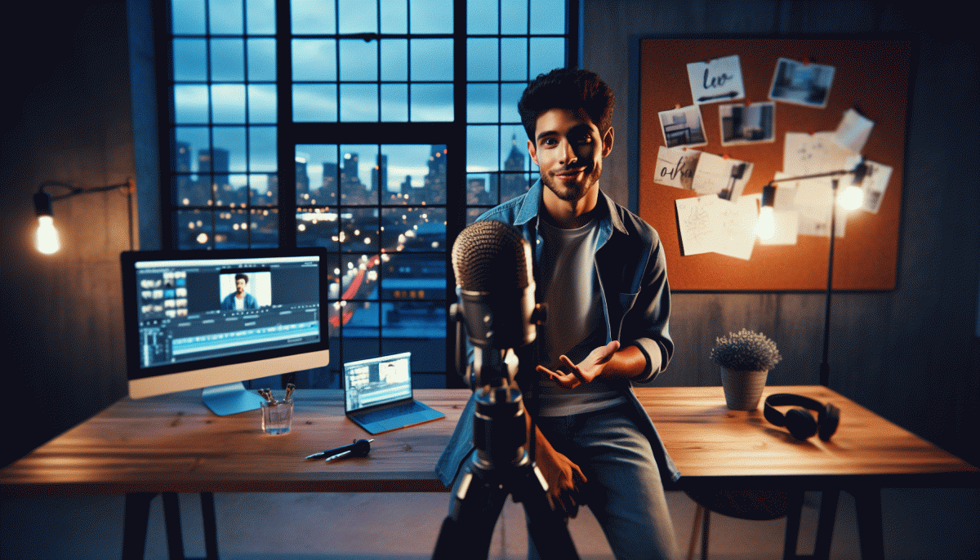The width and height of the screenshot is (980, 560).
Task: Click the video preview showing the man on monitor
Action: pos(245,290)
